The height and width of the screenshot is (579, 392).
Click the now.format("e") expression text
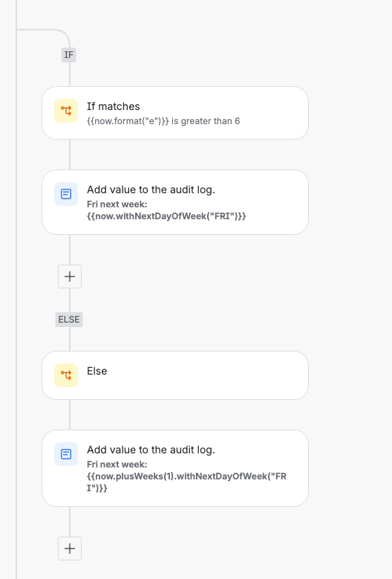point(128,121)
